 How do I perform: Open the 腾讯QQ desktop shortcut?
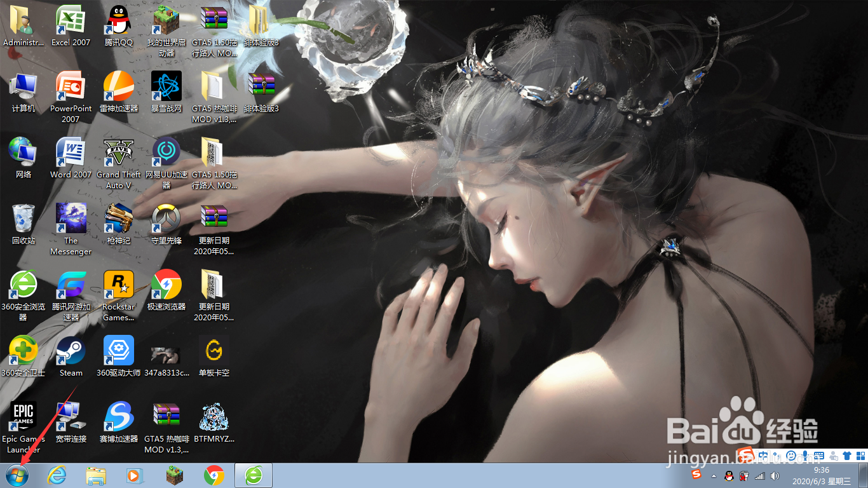[x=118, y=19]
